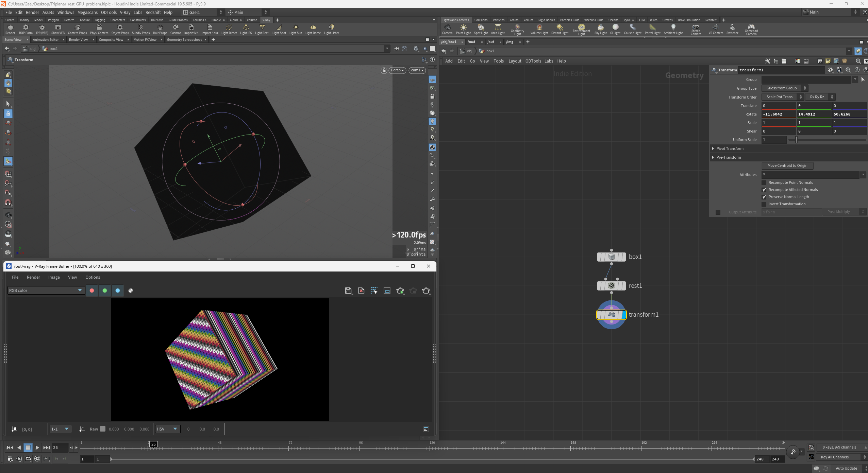Click Move Centroid to Origin button
868x473 pixels.
(x=787, y=166)
